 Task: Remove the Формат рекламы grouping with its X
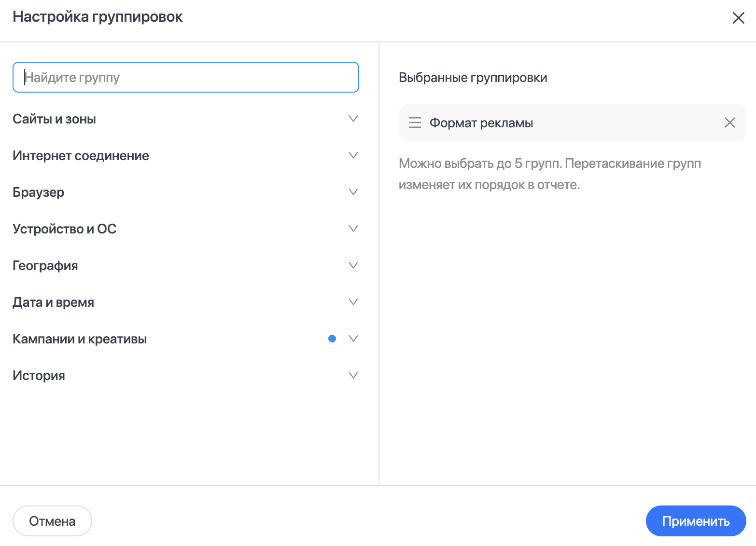[x=729, y=123]
